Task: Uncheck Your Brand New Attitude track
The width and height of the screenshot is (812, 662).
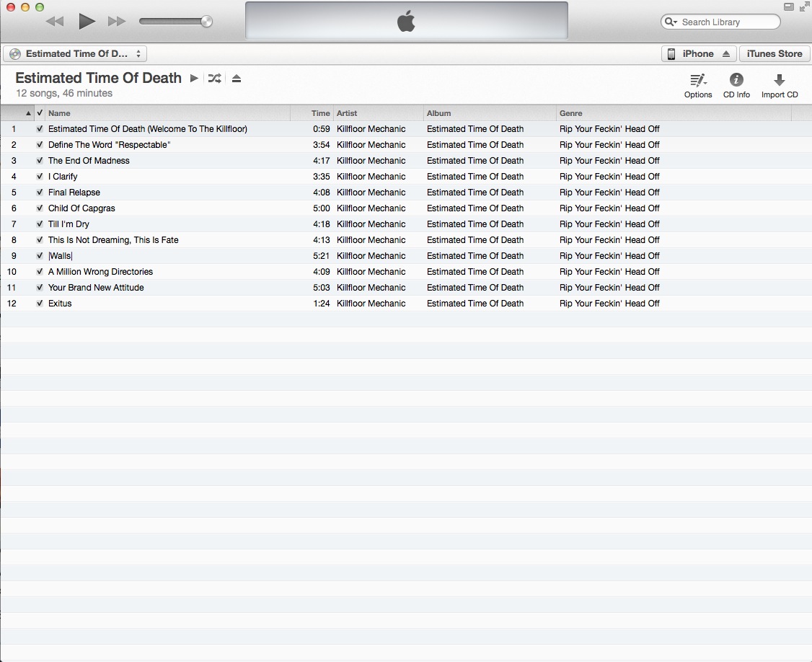Action: 40,288
